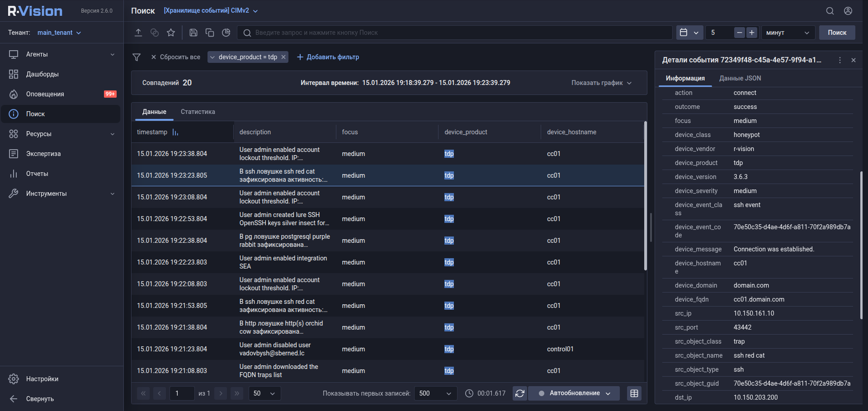Open the минут time unit dropdown
Viewport: 868px width, 411px height.
coord(787,33)
